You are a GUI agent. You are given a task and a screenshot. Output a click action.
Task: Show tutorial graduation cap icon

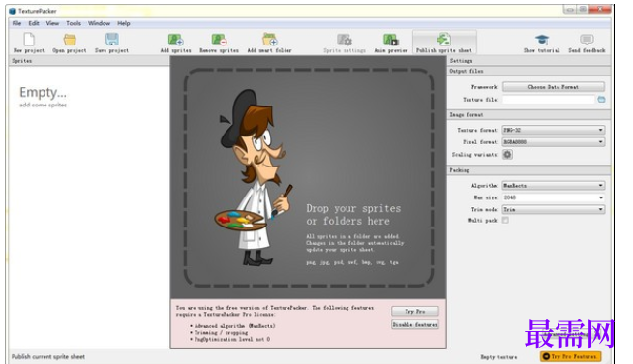542,40
